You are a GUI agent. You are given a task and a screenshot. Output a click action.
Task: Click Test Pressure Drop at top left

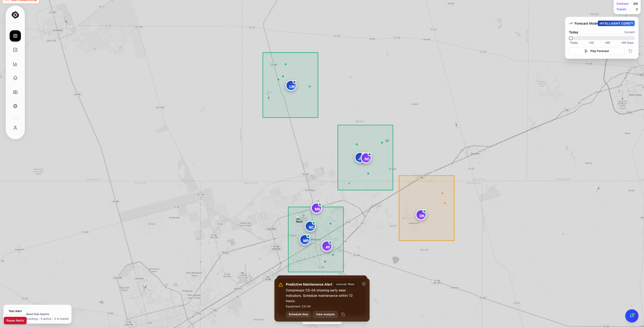tap(21, 1)
